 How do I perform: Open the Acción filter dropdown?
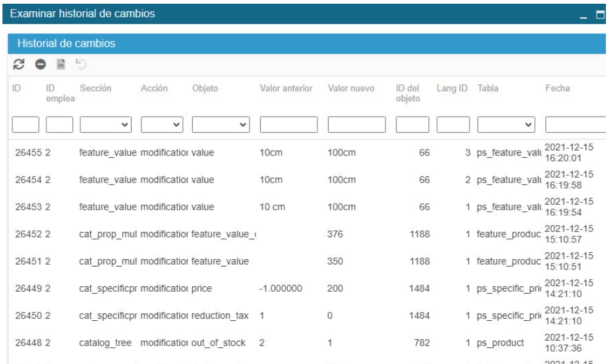click(162, 125)
